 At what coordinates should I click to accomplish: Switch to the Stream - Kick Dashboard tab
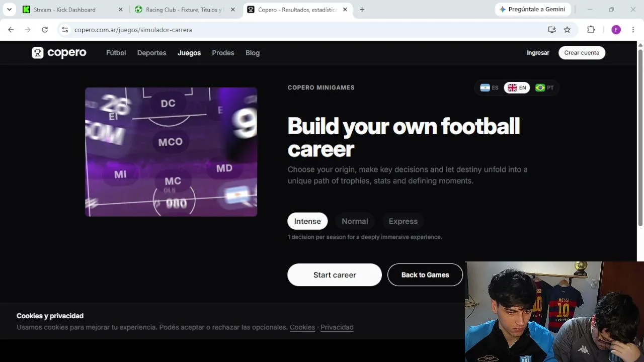point(72,10)
